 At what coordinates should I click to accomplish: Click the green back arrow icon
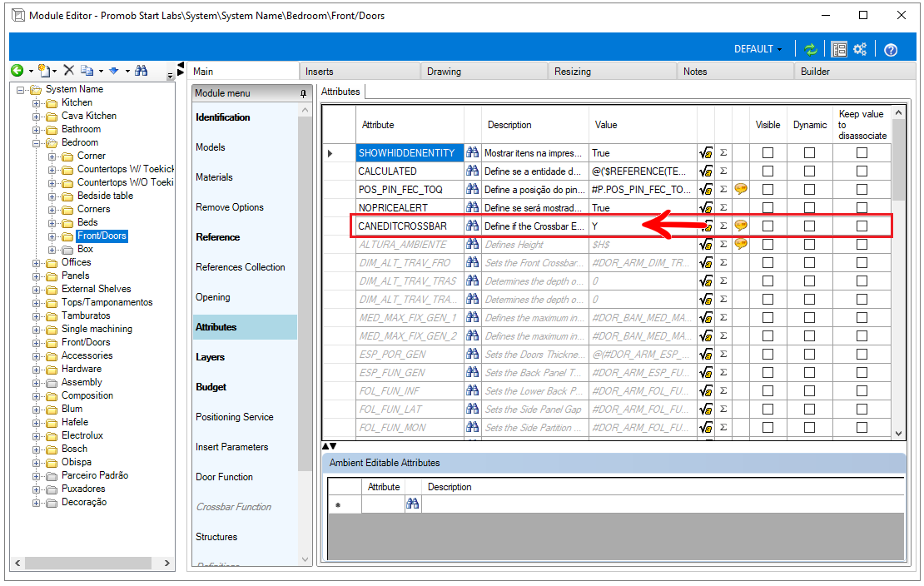[17, 71]
